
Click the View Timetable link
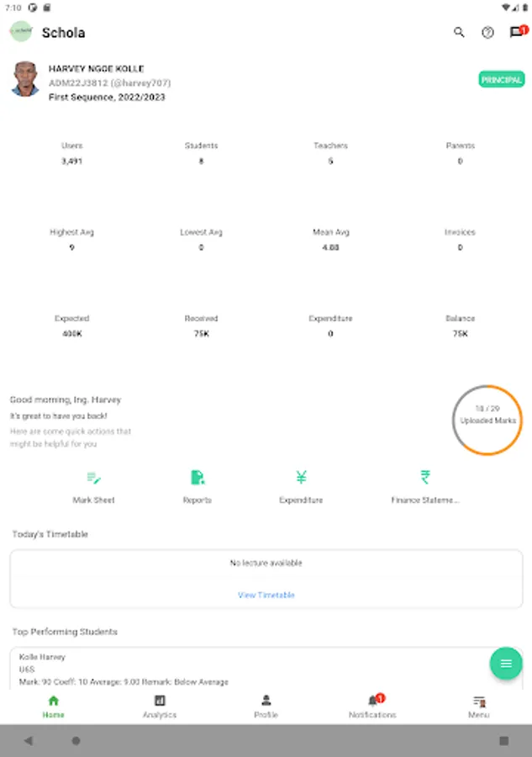click(266, 595)
